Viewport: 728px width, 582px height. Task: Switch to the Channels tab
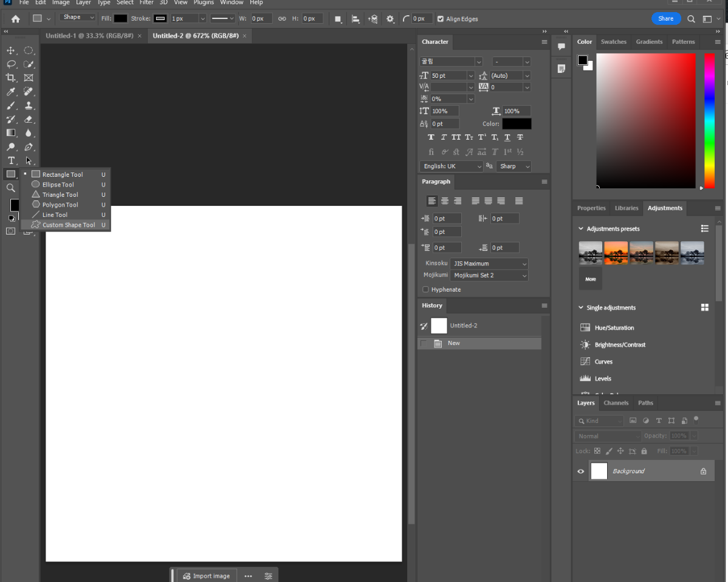tap(616, 403)
